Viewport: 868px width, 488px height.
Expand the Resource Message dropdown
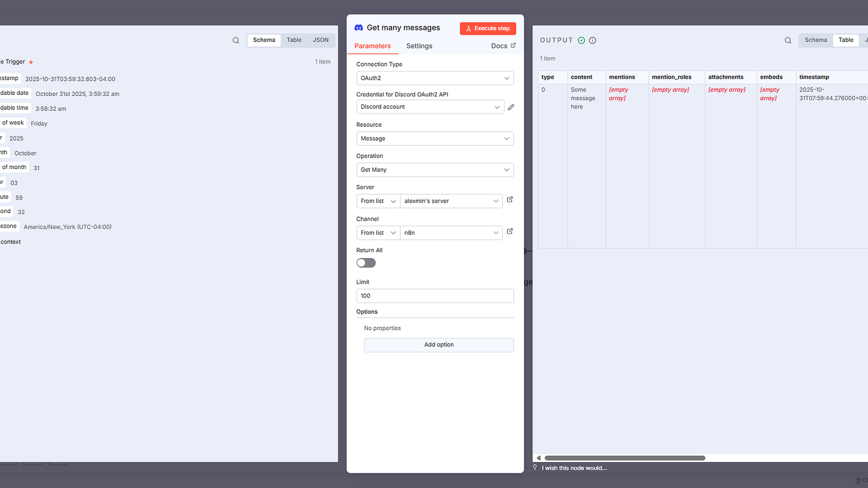pos(435,138)
